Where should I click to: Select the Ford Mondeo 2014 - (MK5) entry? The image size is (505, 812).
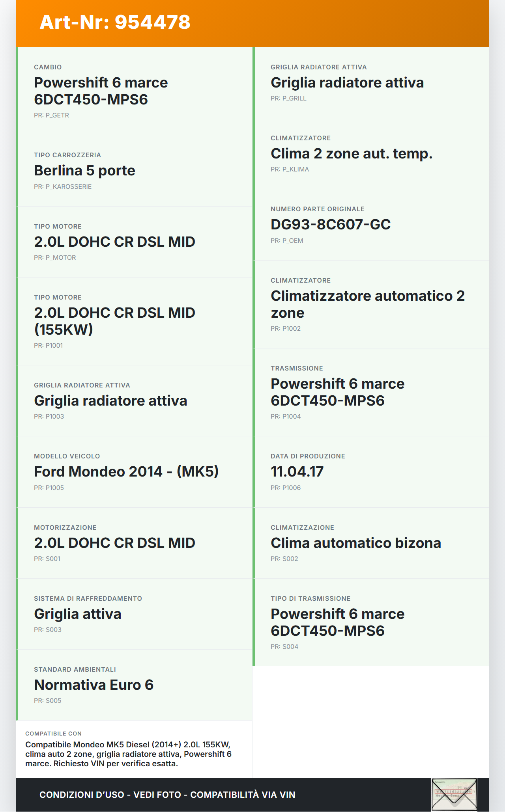tap(126, 471)
